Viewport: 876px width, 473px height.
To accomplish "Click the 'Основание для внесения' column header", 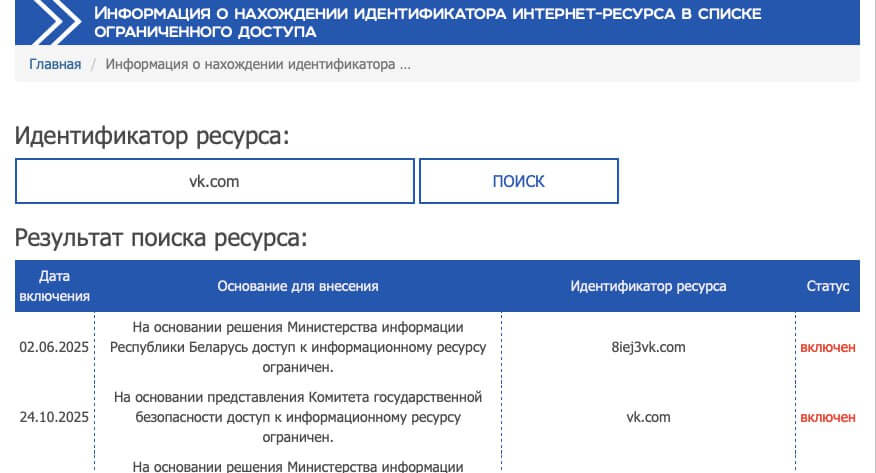I will pyautogui.click(x=298, y=286).
